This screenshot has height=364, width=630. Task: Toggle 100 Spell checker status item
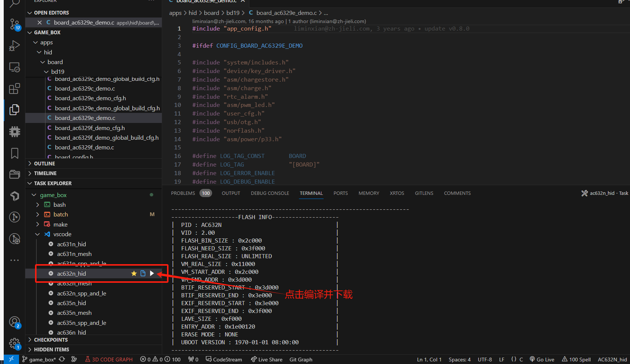click(x=576, y=360)
